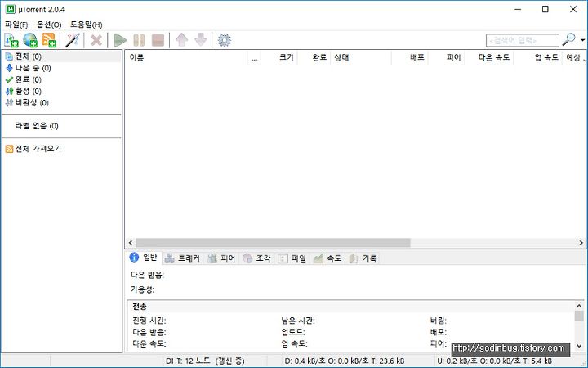This screenshot has width=588, height=368.
Task: Select 라벨 없음 (0) label entry
Action: (x=37, y=126)
